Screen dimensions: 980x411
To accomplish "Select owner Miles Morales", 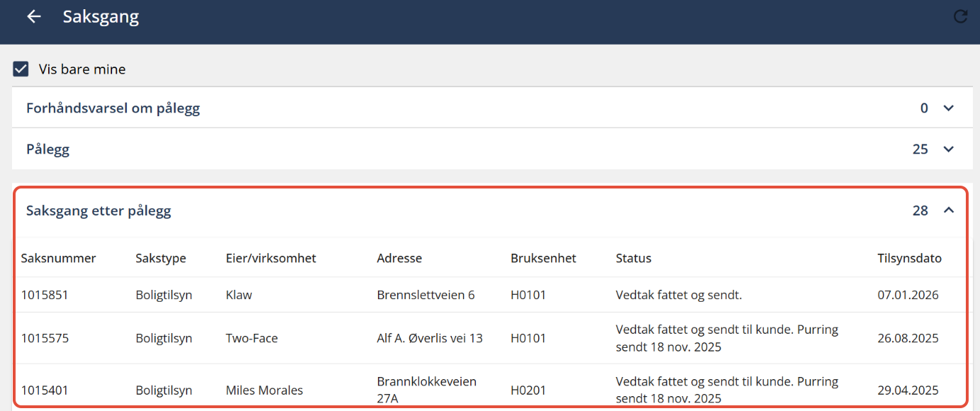I will [265, 390].
